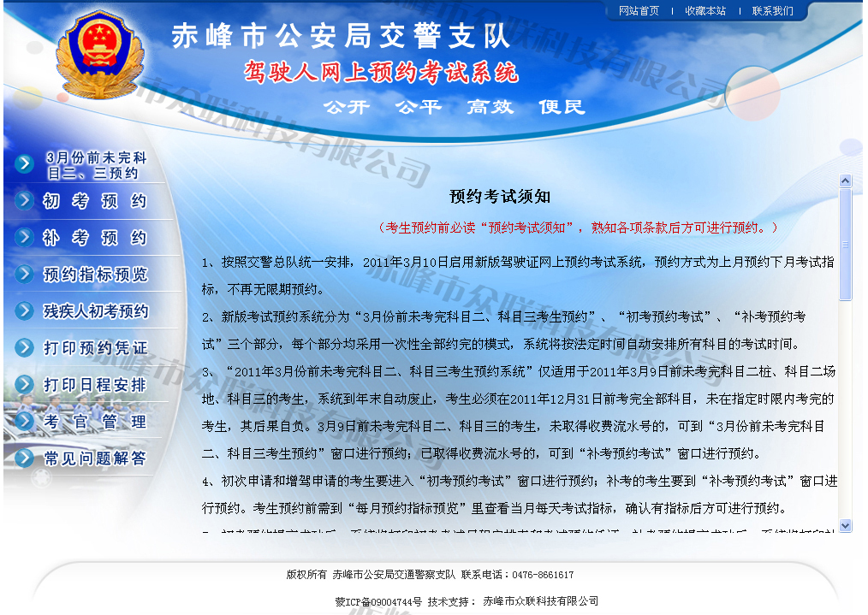The width and height of the screenshot is (868, 615).
Task: Open 3月份前未完科目二、三预约 menu item
Action: [x=96, y=165]
